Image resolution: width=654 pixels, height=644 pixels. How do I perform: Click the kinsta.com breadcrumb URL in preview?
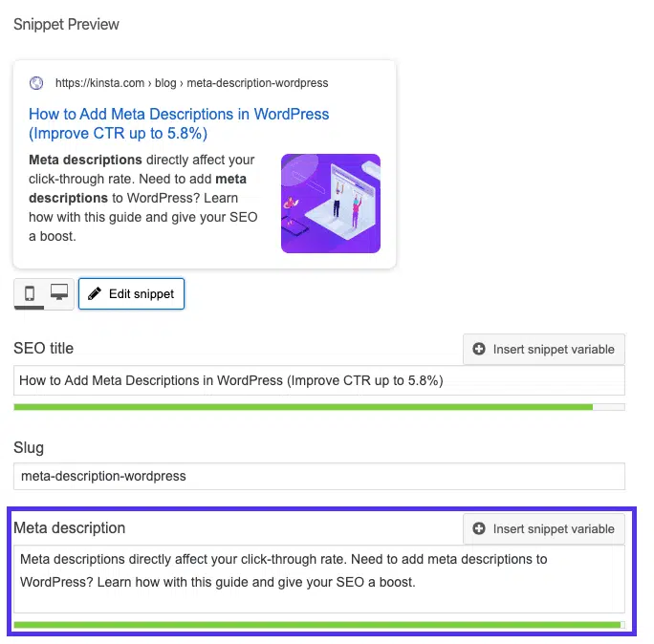coord(192,83)
